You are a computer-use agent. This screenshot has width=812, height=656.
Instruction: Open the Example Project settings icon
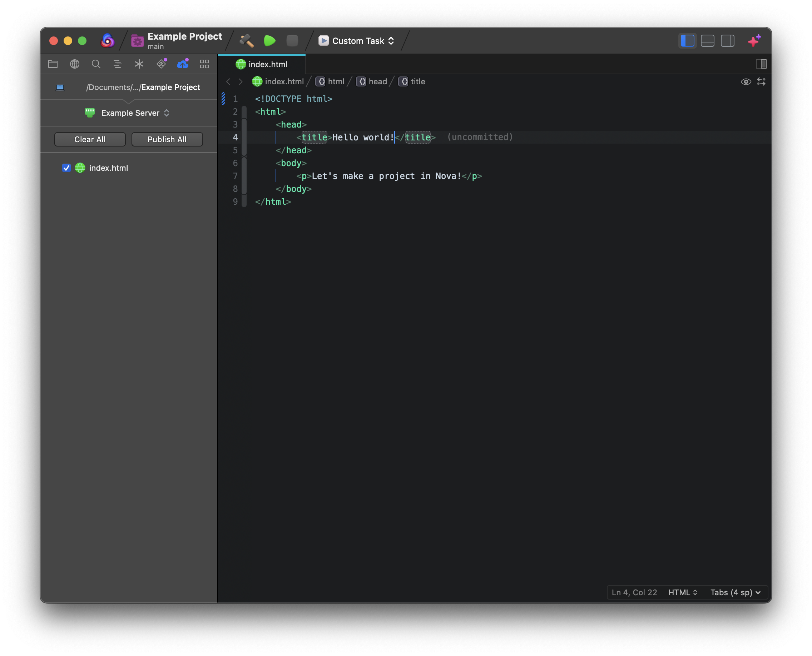(x=137, y=41)
